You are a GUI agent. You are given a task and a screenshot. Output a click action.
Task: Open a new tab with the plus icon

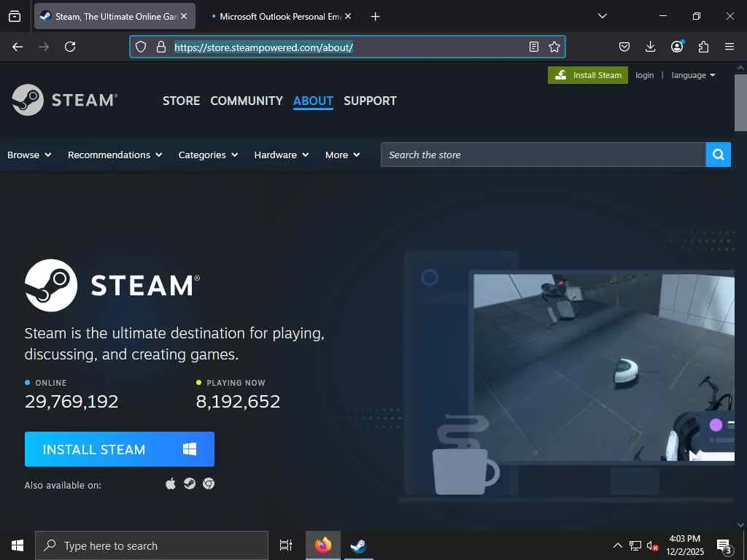tap(376, 17)
